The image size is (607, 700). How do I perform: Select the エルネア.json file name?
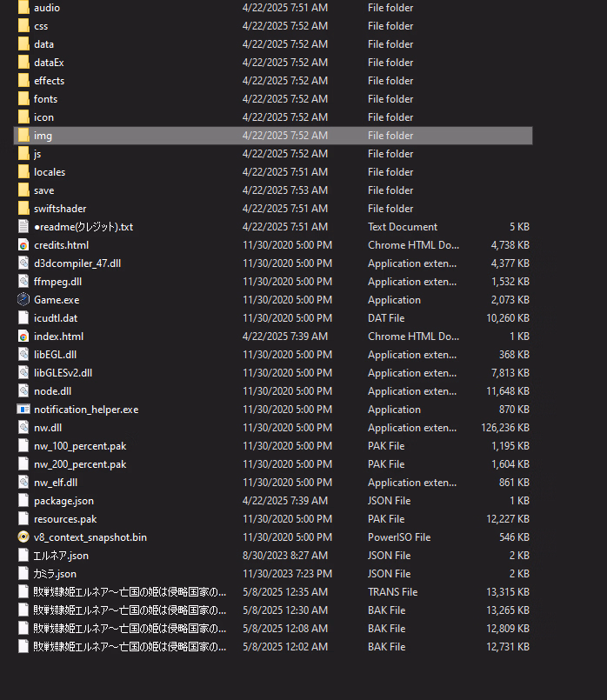[x=61, y=556]
